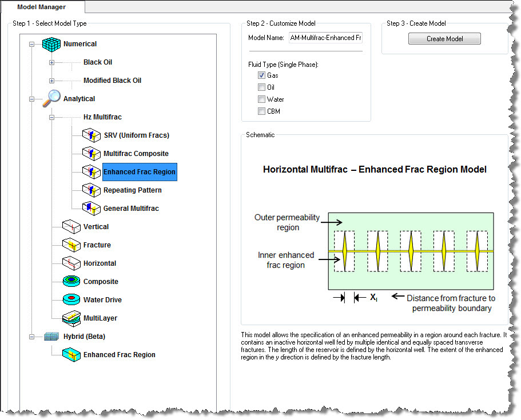Select the Water Drive model icon
521x420 pixels.
tap(71, 300)
